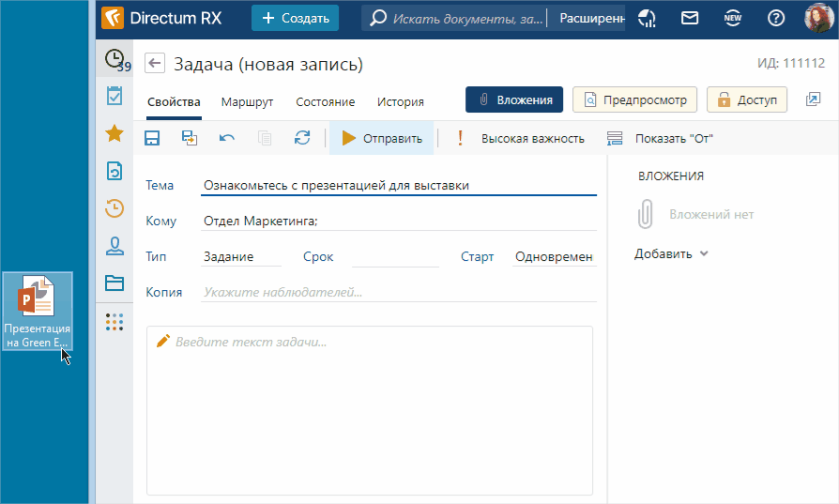The image size is (839, 504).
Task: Expand the Добавить attachment dropdown
Action: click(x=671, y=253)
